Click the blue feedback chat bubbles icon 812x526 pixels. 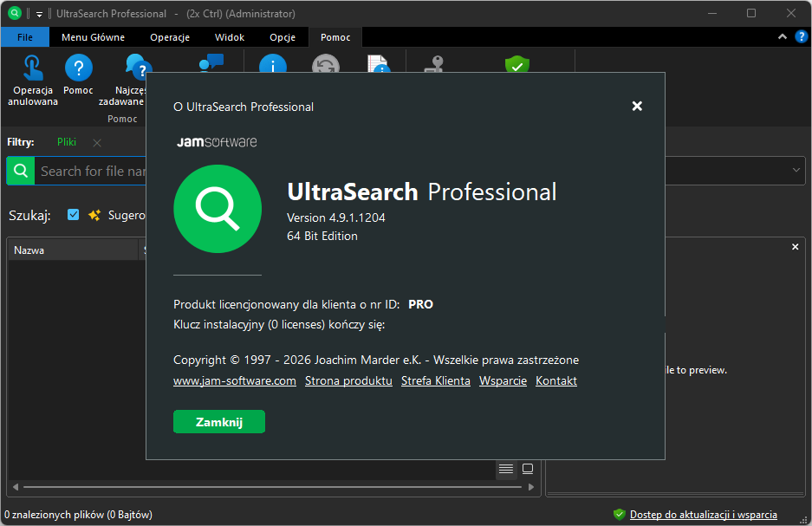pos(211,62)
